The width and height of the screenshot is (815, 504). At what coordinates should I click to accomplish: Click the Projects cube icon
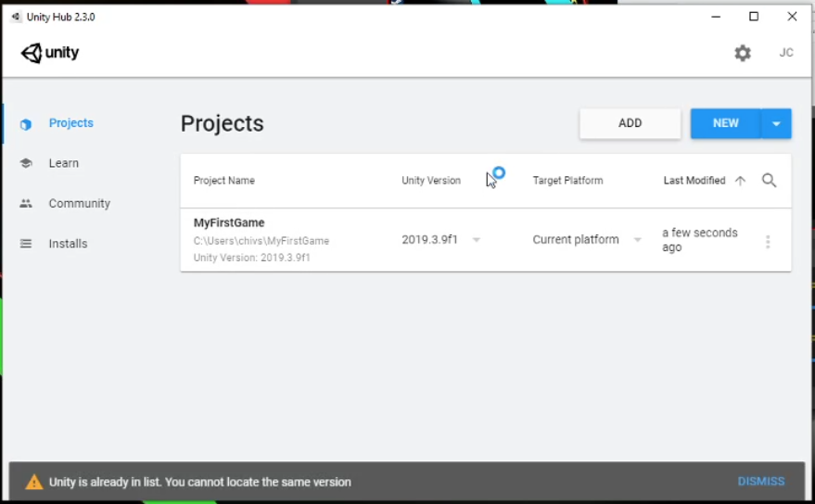[26, 124]
